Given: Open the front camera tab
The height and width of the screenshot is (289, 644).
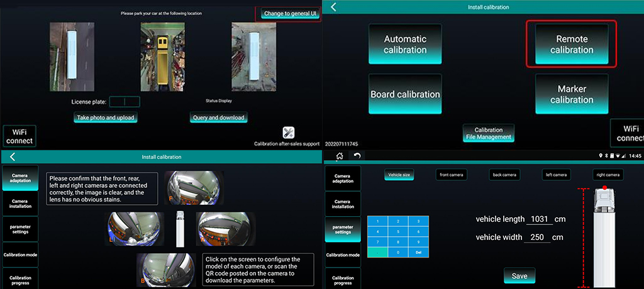Looking at the screenshot, I should click(452, 175).
